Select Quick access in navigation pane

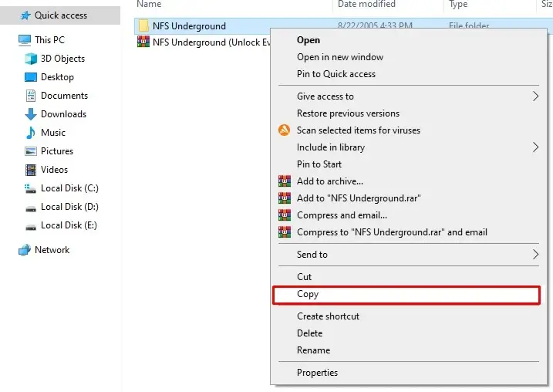(x=61, y=15)
